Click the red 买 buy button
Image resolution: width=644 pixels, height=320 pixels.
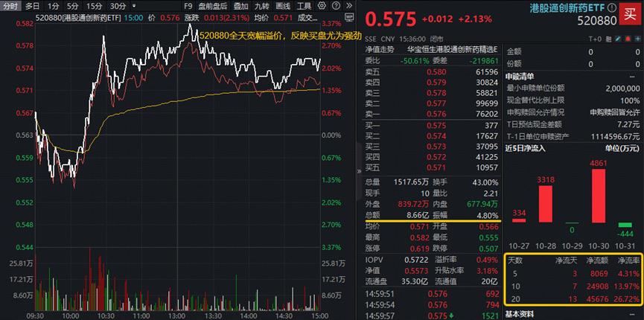point(630,14)
